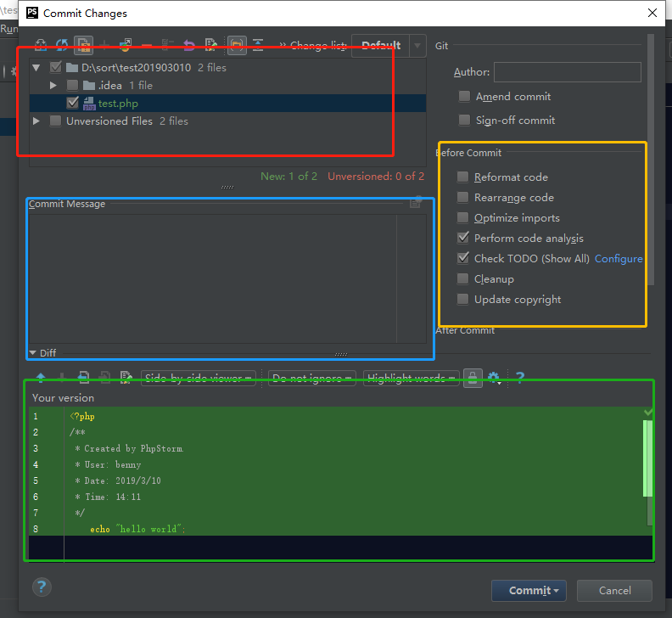The image size is (672, 618).
Task: Click the green checkmark in diff gutter
Action: pyautogui.click(x=648, y=413)
